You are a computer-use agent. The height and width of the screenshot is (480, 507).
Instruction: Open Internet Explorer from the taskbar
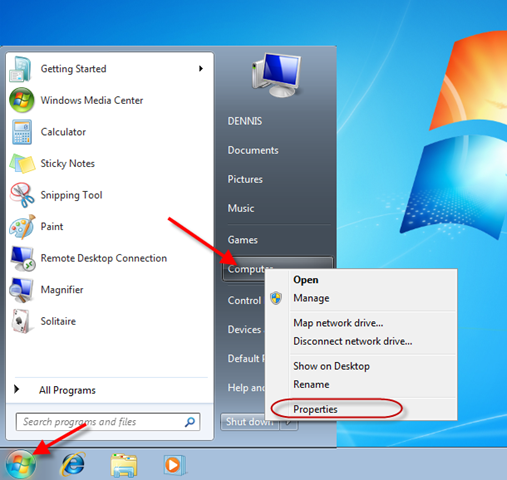click(73, 464)
